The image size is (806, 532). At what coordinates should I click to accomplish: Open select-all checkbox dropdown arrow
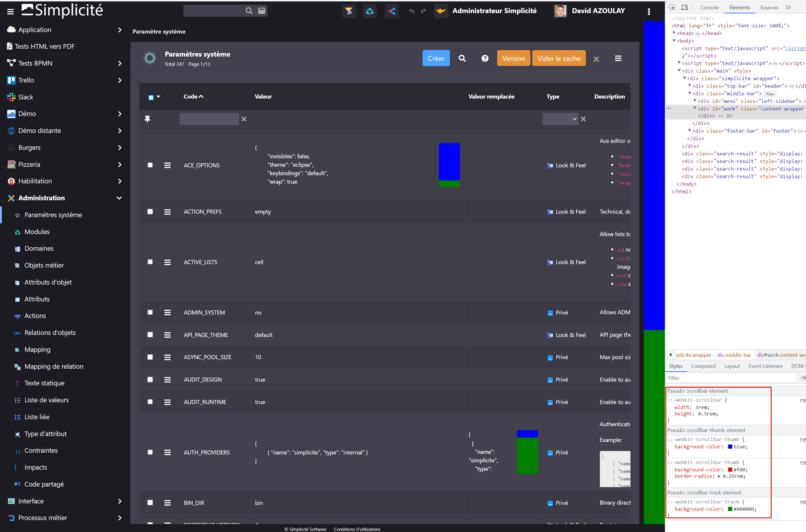click(x=158, y=97)
